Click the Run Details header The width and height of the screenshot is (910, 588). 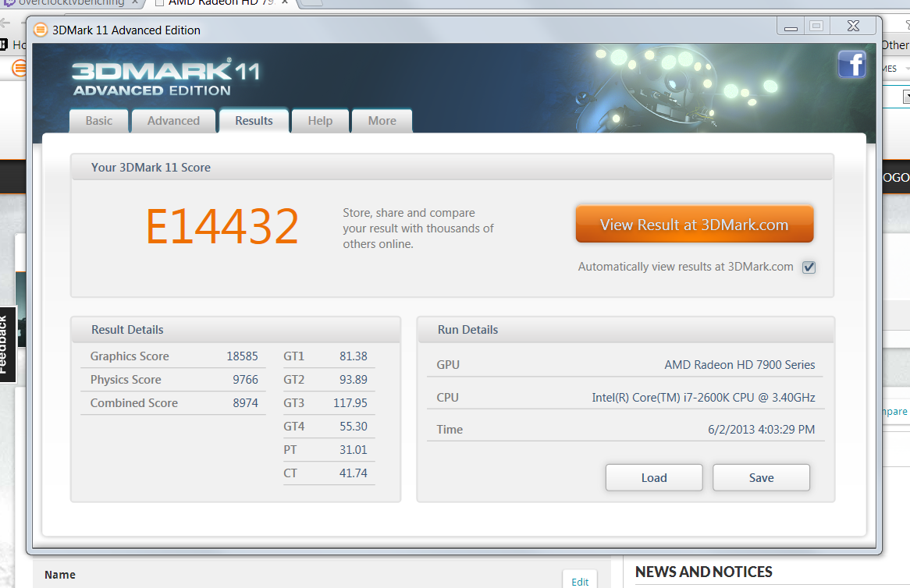click(467, 329)
